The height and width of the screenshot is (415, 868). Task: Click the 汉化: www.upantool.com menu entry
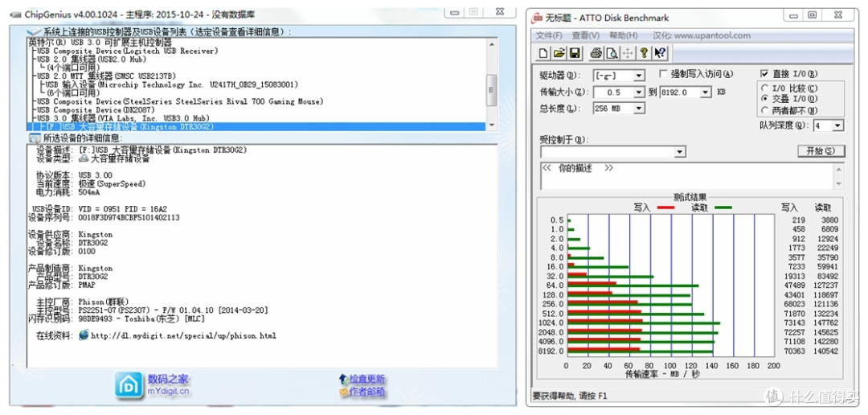click(702, 35)
